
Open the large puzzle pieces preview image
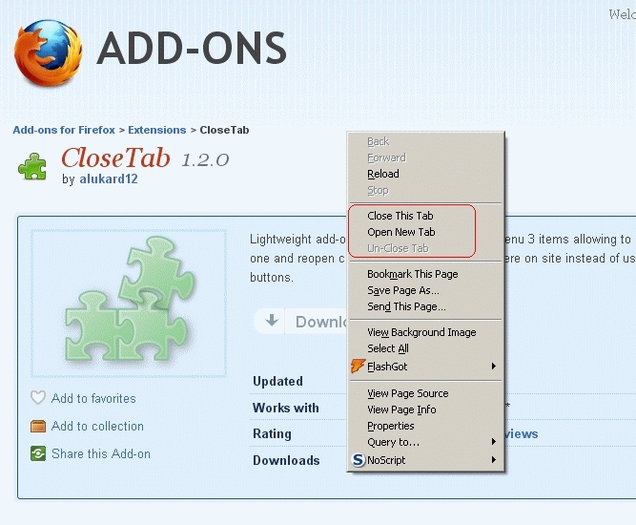click(129, 303)
